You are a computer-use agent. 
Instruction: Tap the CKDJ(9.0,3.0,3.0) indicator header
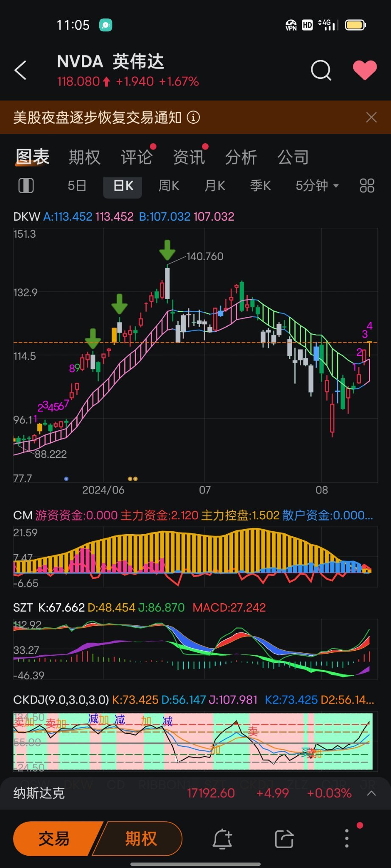tap(193, 700)
